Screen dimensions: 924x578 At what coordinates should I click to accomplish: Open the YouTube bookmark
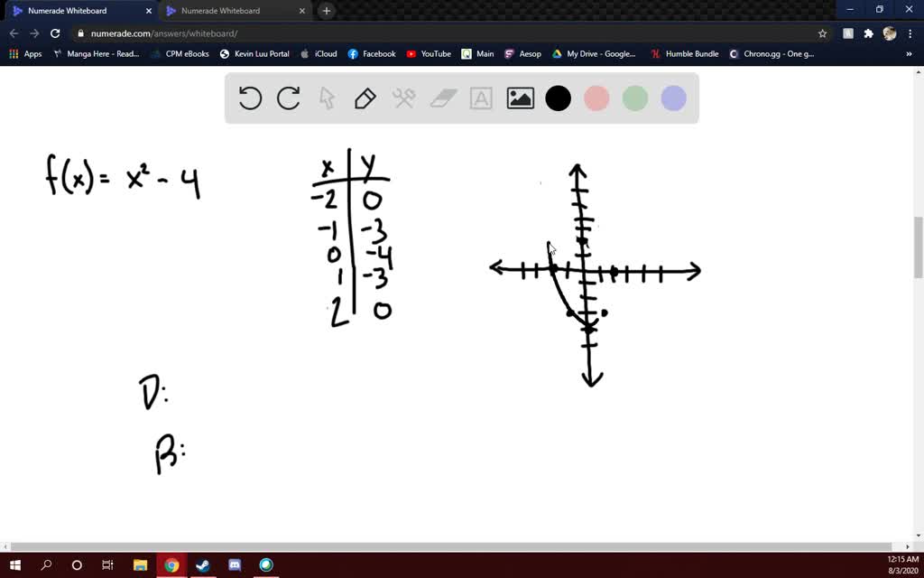click(x=429, y=53)
